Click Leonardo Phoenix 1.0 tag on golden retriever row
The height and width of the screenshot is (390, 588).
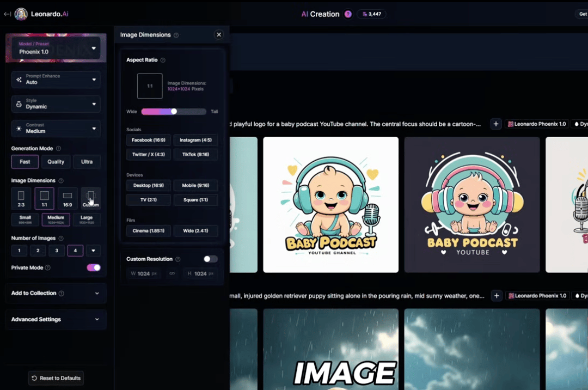(537, 296)
